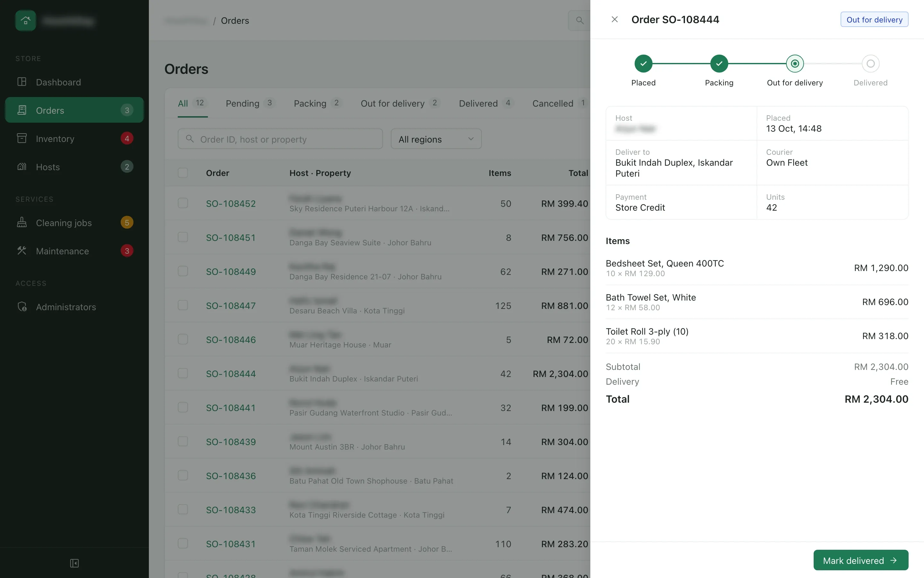Click the Delivered step circle
This screenshot has width=924, height=578.
point(870,64)
